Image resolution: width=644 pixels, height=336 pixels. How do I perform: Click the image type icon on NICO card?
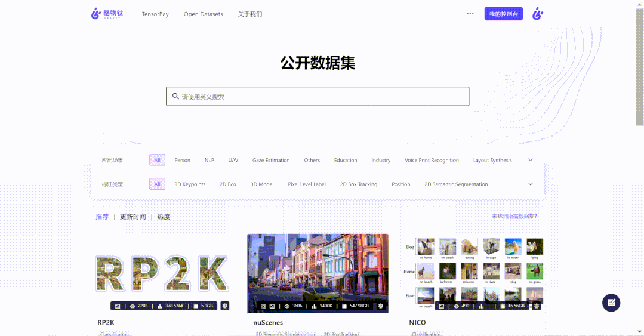pos(442,306)
